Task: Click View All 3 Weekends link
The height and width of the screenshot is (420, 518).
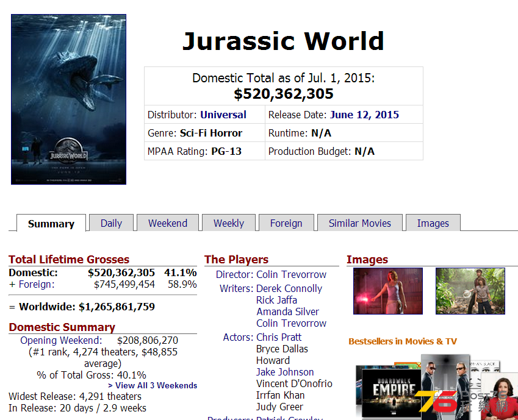Action: pos(153,385)
